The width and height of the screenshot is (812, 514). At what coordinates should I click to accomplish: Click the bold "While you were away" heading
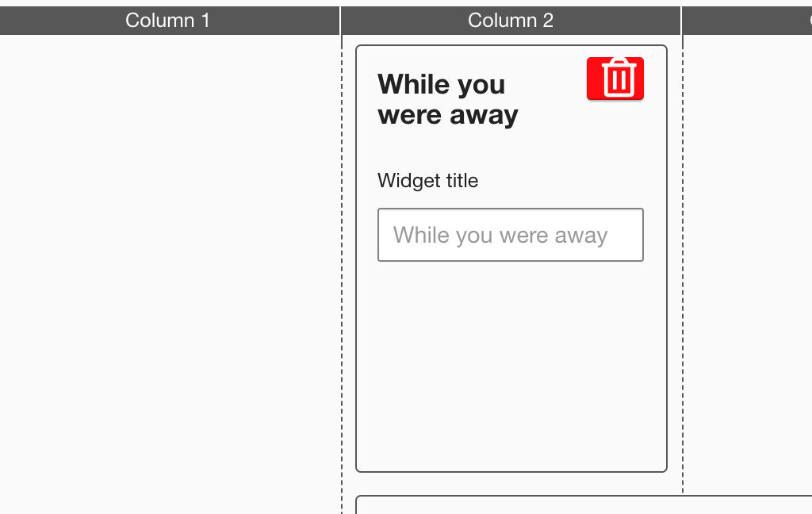448,99
